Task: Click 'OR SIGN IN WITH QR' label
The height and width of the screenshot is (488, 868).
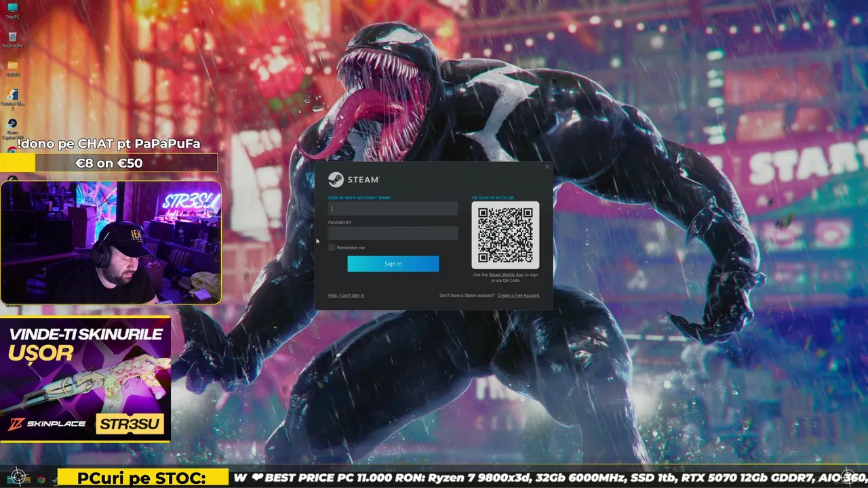Action: [493, 198]
